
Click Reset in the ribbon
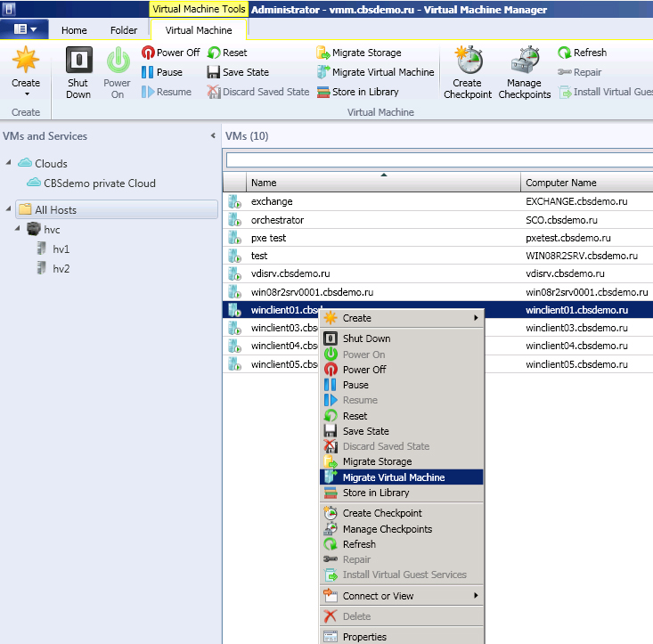tap(227, 53)
